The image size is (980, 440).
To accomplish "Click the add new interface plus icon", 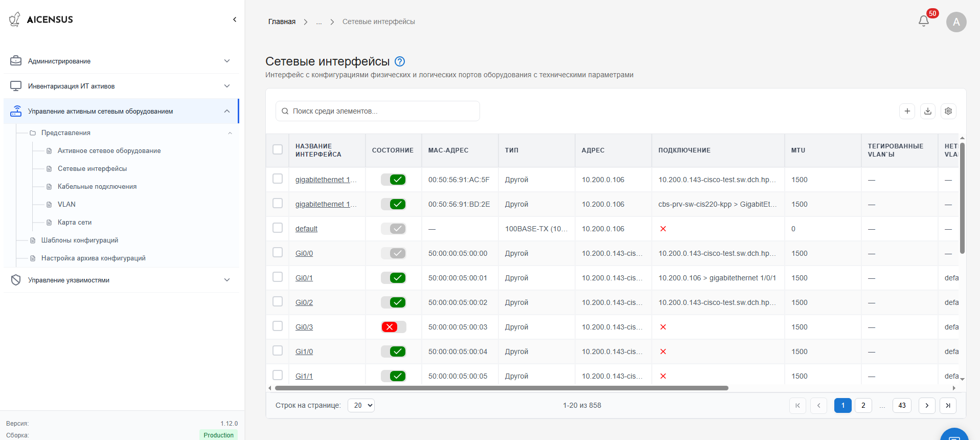I will [x=907, y=111].
